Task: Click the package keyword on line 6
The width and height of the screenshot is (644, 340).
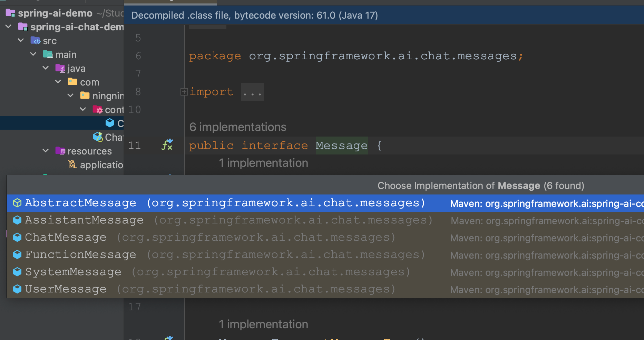Action: coord(215,56)
